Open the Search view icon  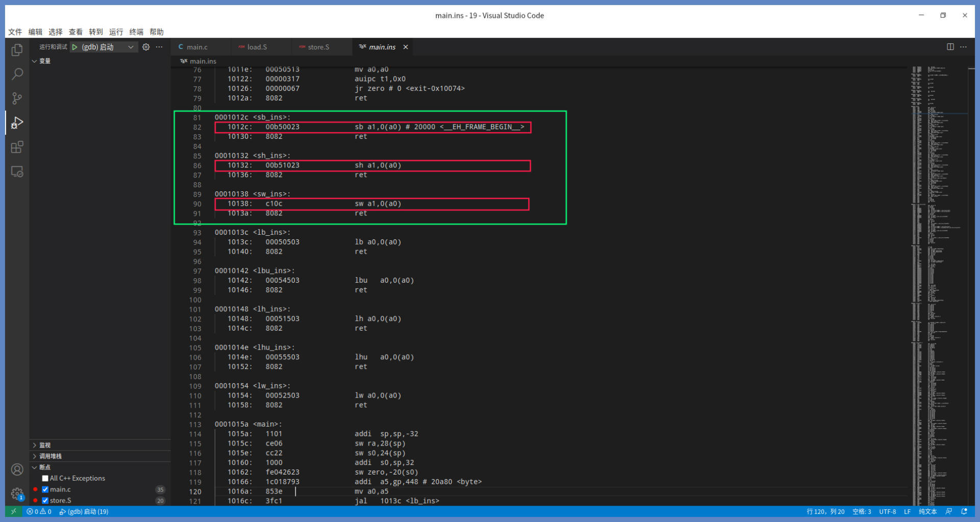pos(17,74)
